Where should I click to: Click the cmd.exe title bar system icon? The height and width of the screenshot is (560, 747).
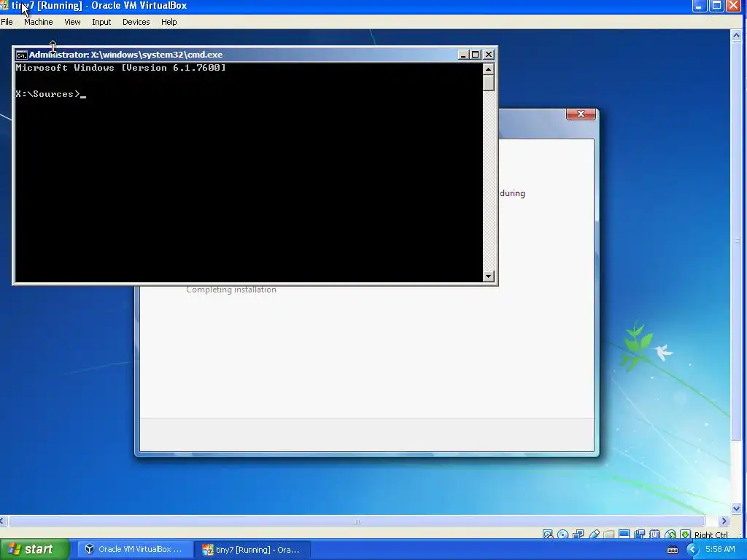pos(21,55)
